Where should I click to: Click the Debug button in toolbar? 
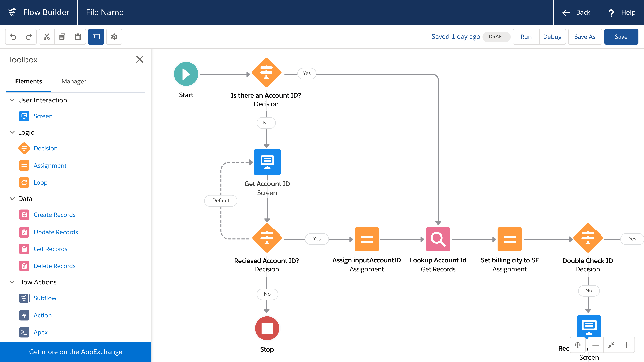[552, 37]
